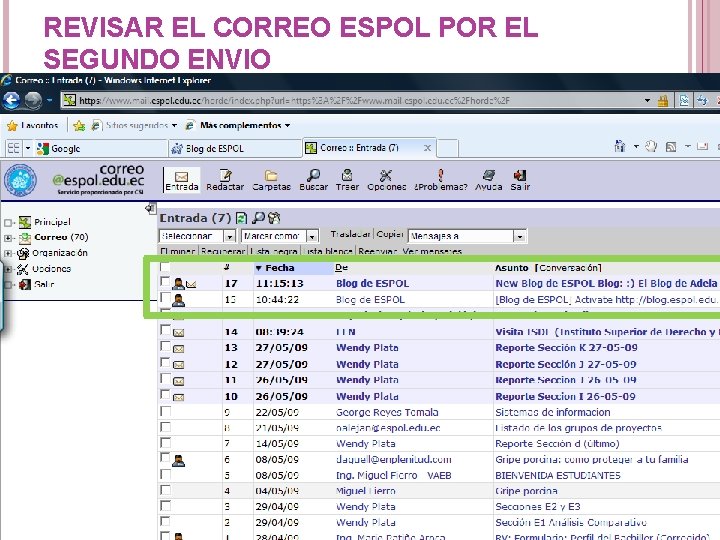This screenshot has width=720, height=540.
Task: Tick the checkbox for Reporte Seccion I 26-05-09
Action: [165, 394]
